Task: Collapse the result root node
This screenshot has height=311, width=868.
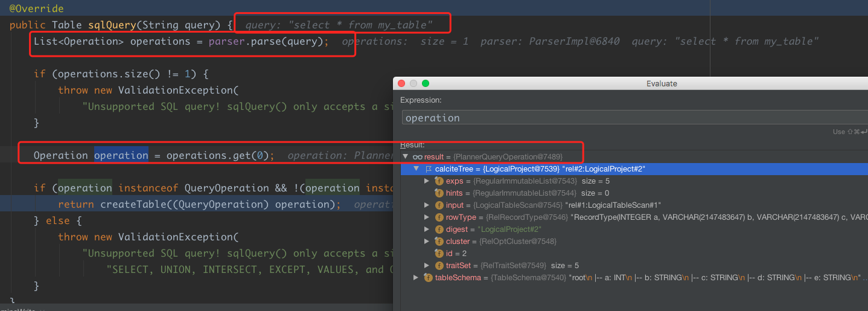Action: [x=405, y=157]
